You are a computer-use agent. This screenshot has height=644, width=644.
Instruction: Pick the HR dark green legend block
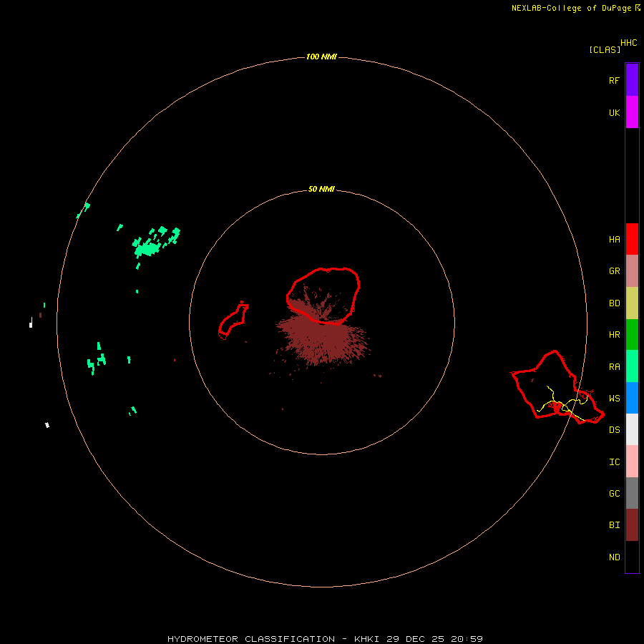(x=632, y=335)
